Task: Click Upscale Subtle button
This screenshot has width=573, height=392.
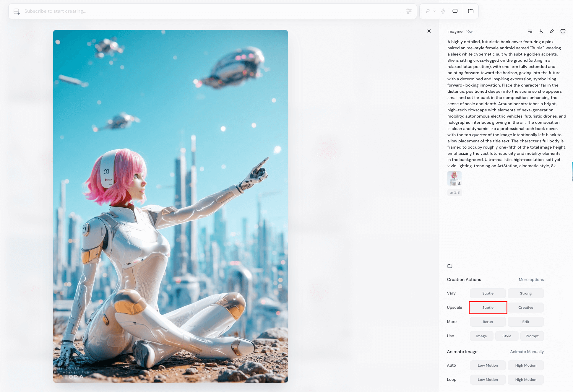Action: click(488, 308)
